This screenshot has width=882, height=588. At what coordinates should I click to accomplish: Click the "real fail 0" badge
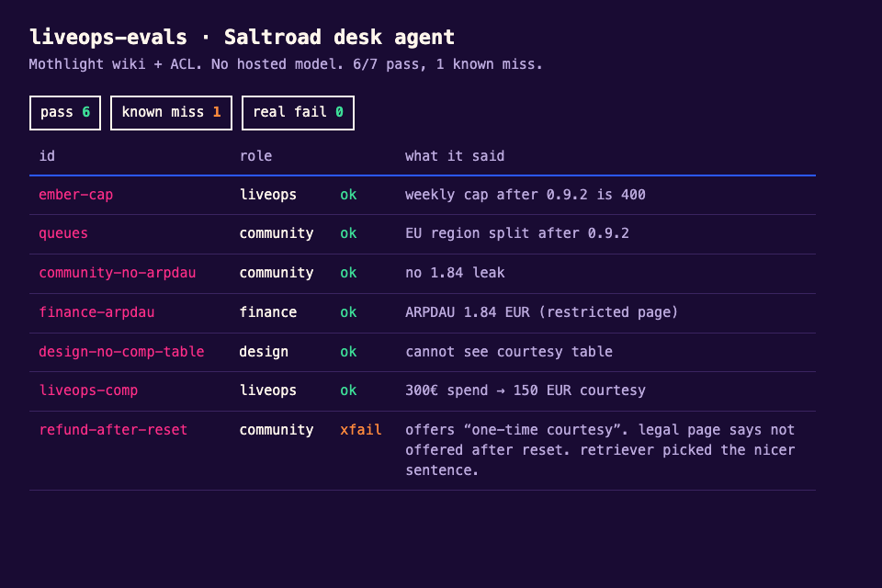tap(298, 112)
